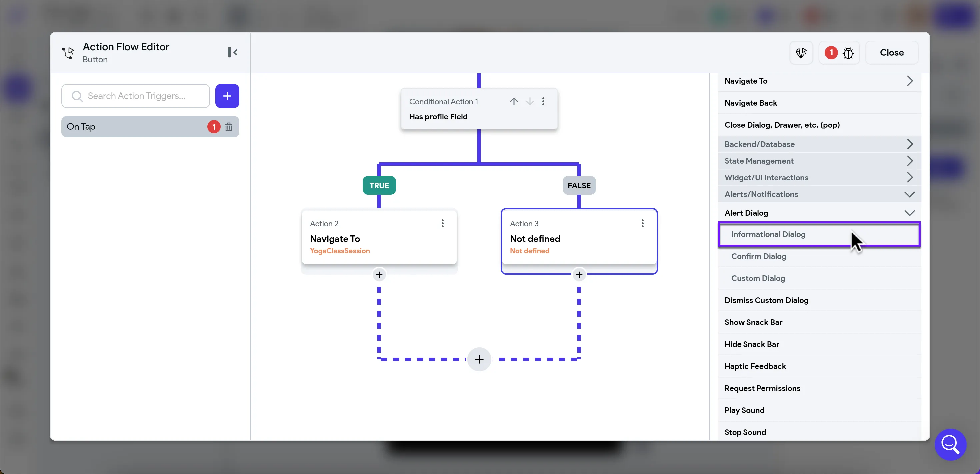The width and height of the screenshot is (980, 474).
Task: Open Conditional Action 1 options menu
Action: (543, 101)
